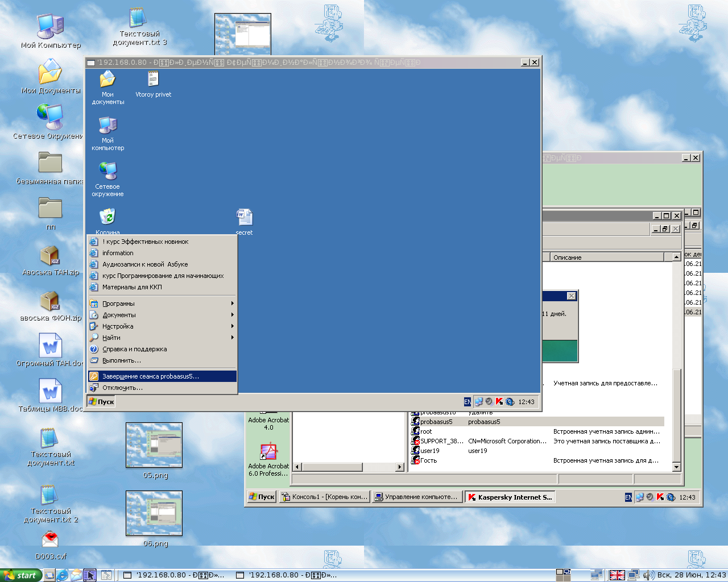Screen dimensions: 728x582
Task: Switch to Kaspersky Internet Security taskbar button
Action: point(509,497)
